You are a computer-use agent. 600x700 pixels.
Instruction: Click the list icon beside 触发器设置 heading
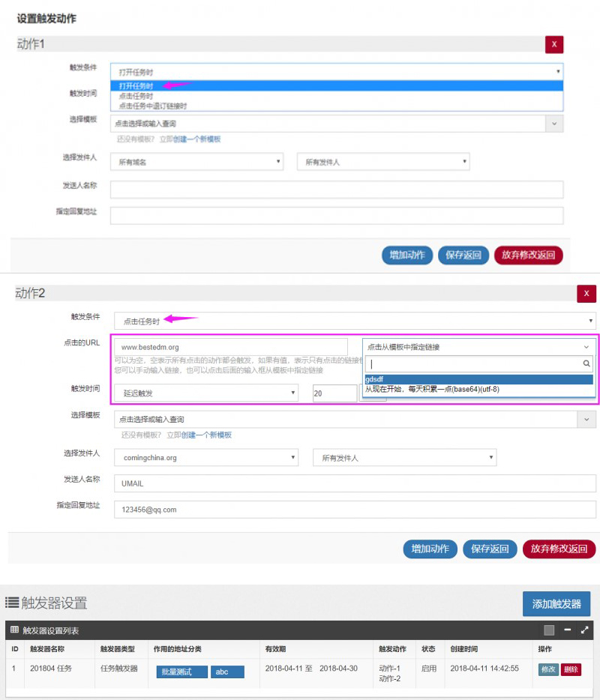coord(12,603)
